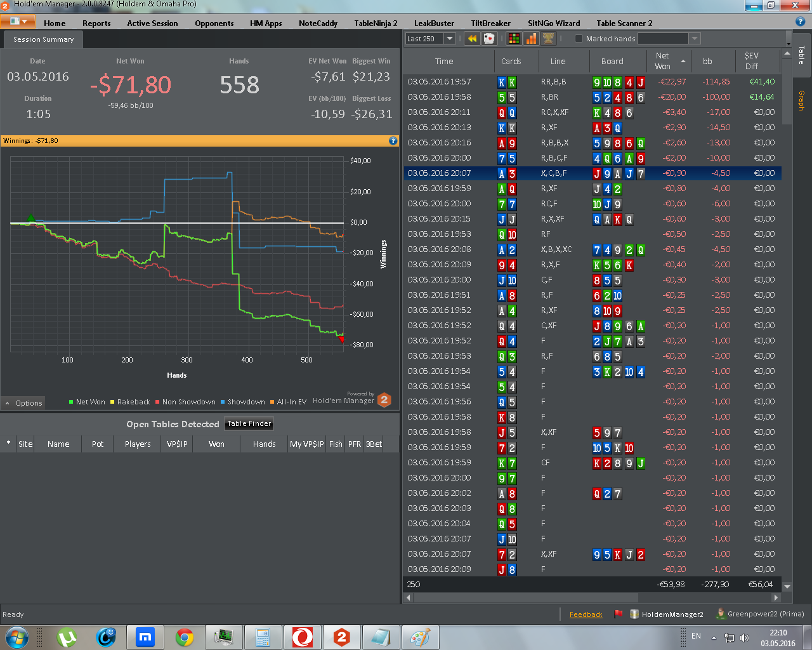
Task: Show hidden system tray icons arrow
Action: tap(714, 637)
